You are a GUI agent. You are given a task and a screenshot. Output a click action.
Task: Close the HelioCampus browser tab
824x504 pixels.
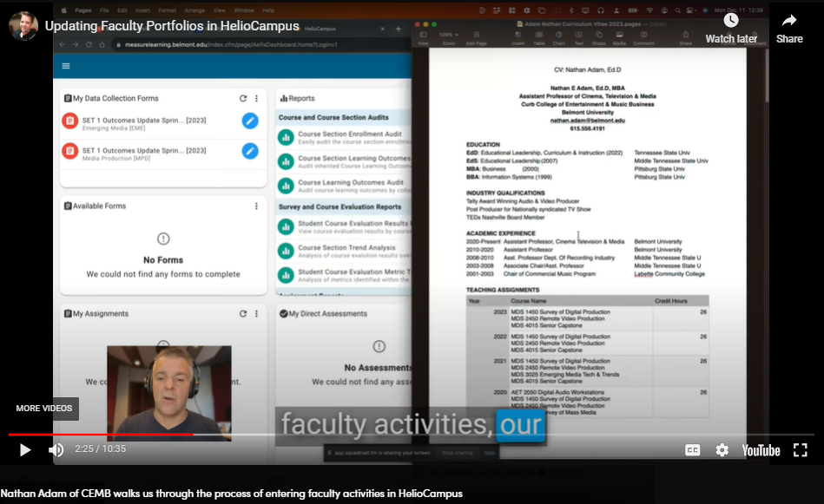point(383,29)
